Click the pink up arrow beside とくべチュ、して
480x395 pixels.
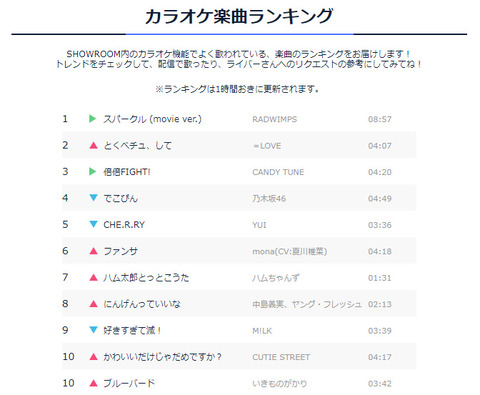[94, 145]
